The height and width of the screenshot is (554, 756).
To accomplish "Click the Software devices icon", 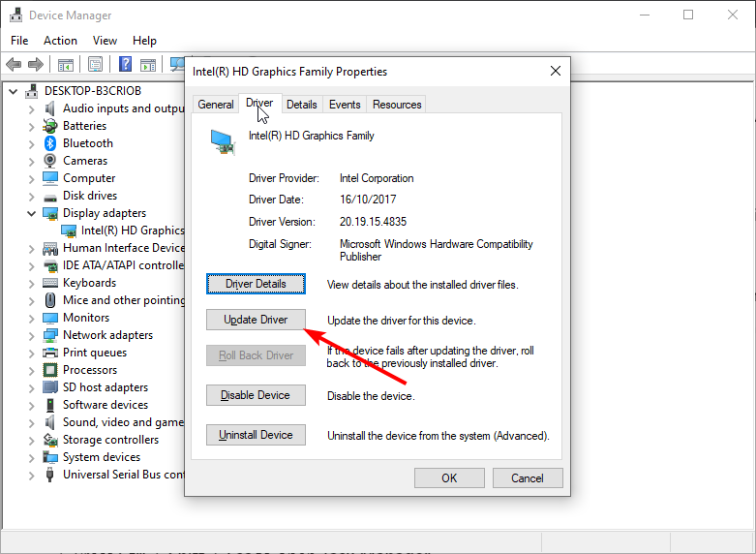I will point(50,405).
